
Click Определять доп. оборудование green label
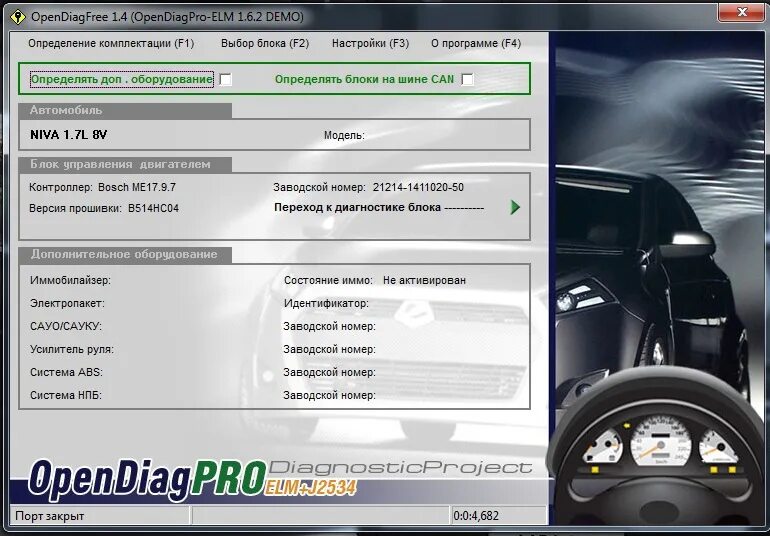[122, 79]
